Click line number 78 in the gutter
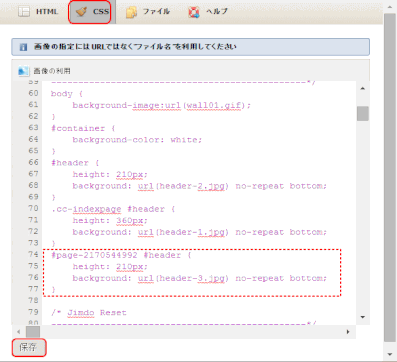397x362 pixels. [x=33, y=300]
